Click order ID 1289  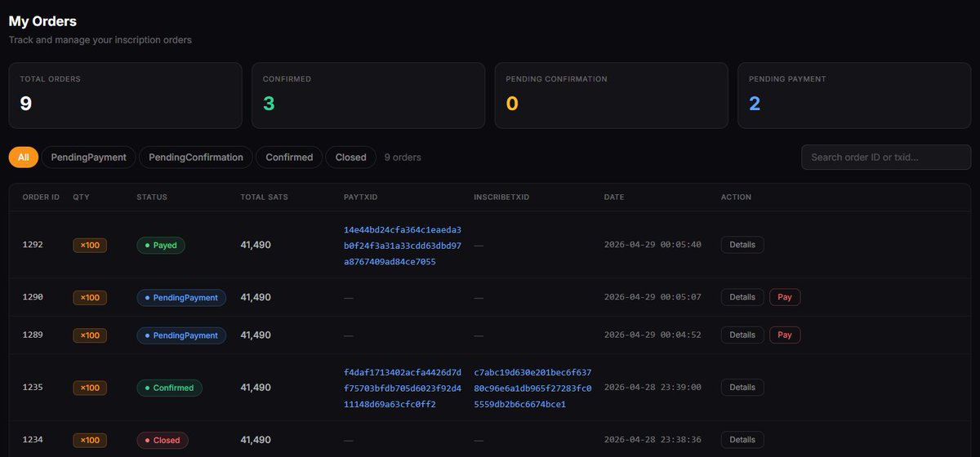click(x=33, y=335)
